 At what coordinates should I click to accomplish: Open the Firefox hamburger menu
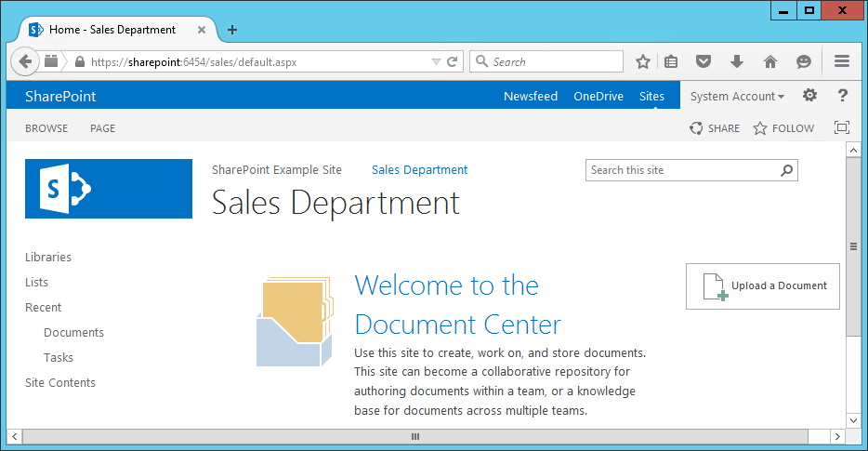coord(842,61)
